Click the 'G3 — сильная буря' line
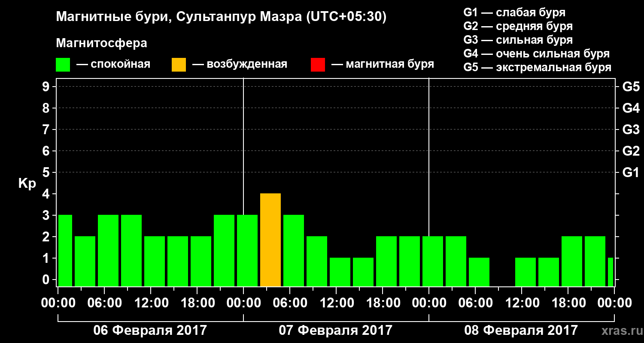644x343 pixels. pos(518,40)
